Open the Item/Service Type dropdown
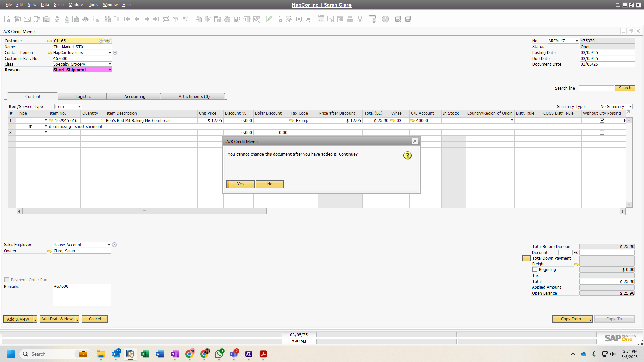This screenshot has width=644, height=362. pyautogui.click(x=79, y=107)
